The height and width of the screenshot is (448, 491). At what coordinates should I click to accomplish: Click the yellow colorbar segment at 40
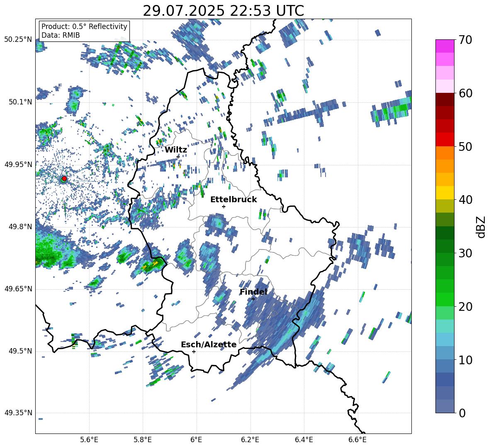[x=445, y=193]
